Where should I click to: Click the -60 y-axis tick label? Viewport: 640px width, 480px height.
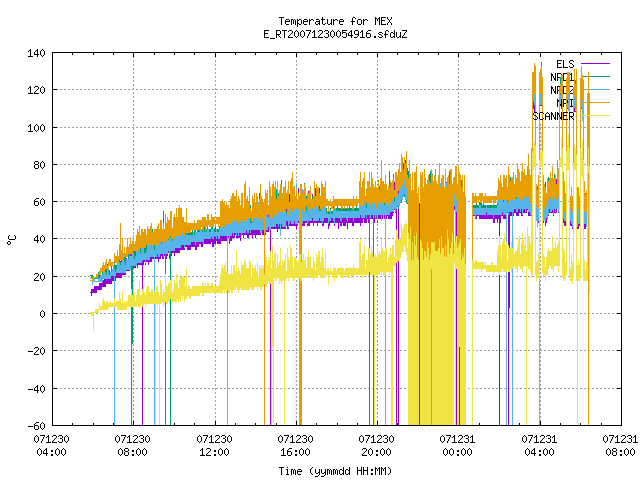36,426
